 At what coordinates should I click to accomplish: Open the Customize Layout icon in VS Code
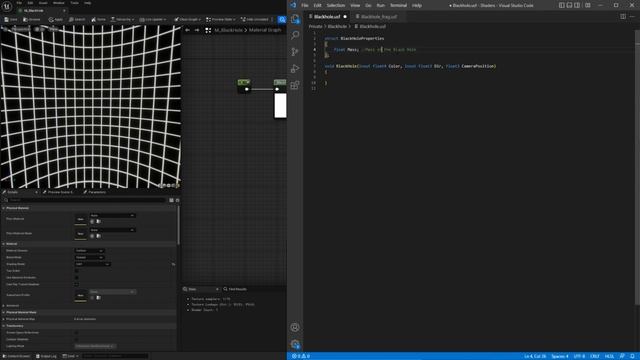(588, 5)
